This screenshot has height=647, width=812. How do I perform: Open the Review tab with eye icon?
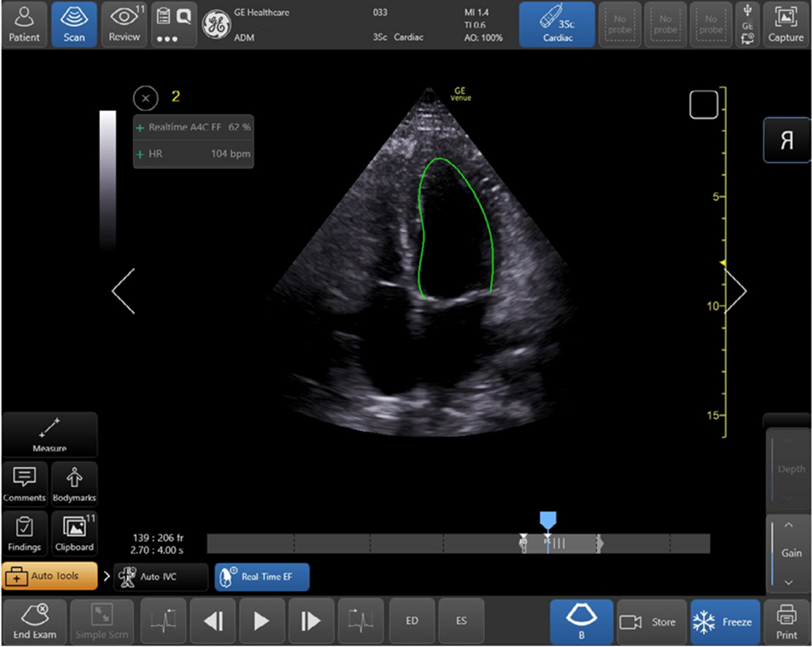[x=124, y=24]
